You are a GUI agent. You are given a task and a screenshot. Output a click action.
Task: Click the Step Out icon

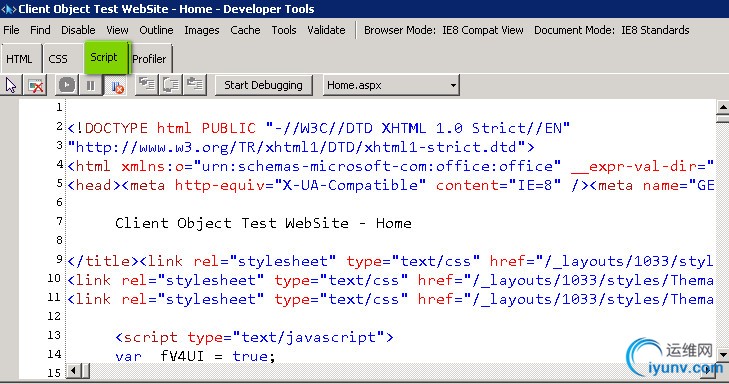(x=195, y=86)
